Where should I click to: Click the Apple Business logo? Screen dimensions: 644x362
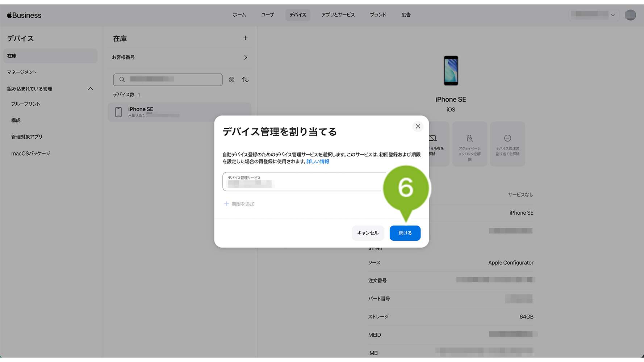(24, 15)
